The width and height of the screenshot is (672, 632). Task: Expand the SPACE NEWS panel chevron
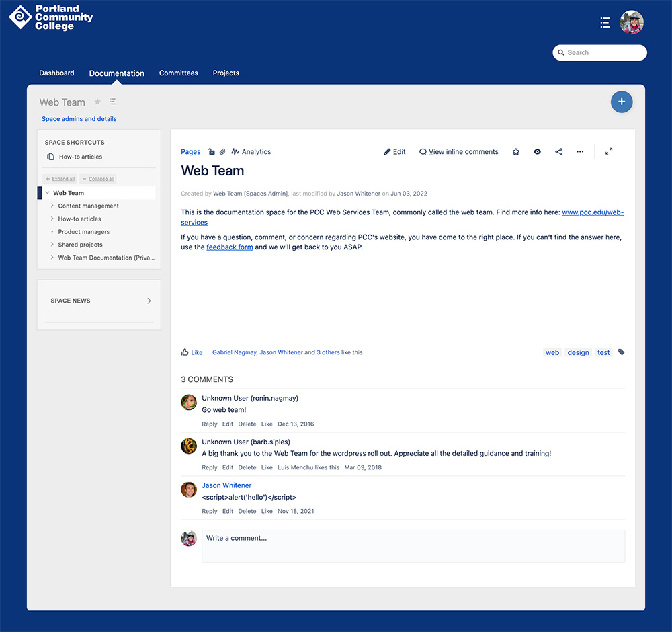[x=149, y=301]
